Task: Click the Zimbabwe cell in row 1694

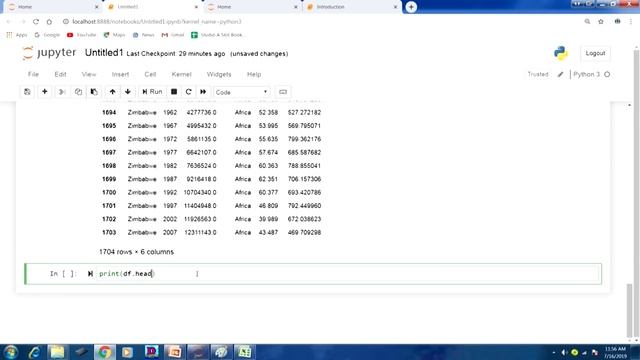Action: (x=142, y=112)
